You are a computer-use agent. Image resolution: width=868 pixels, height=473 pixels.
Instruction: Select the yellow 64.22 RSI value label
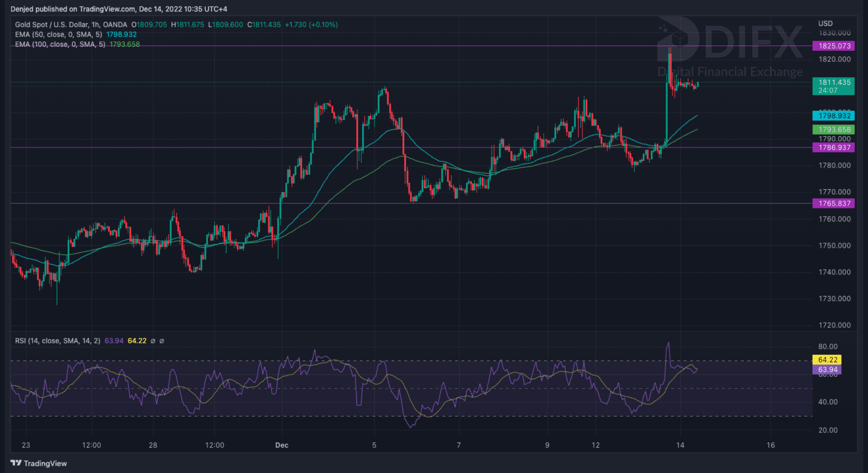827,360
